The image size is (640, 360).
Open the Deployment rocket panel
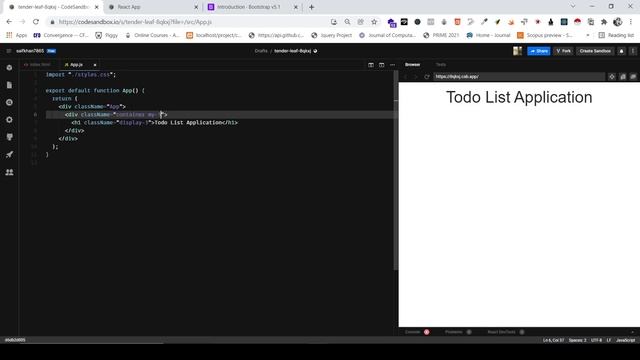pyautogui.click(x=9, y=155)
